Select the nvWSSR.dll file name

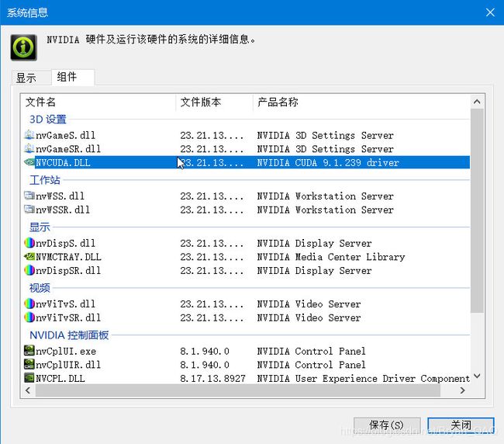click(x=63, y=210)
